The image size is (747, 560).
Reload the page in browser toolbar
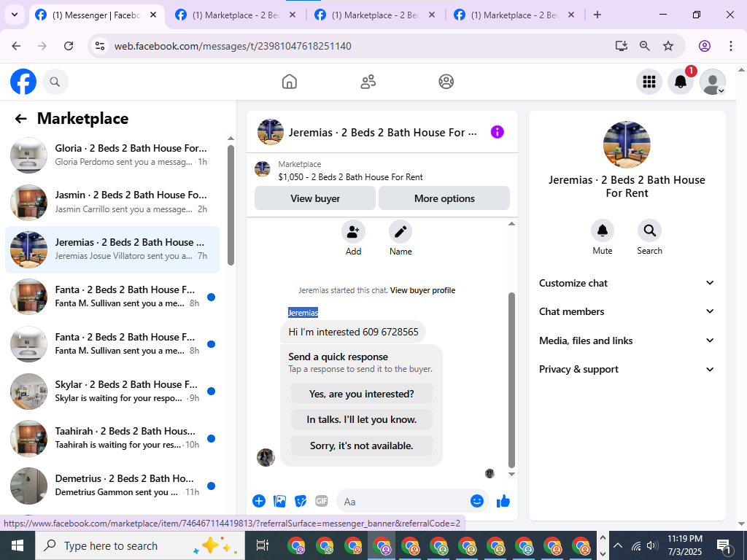click(69, 46)
